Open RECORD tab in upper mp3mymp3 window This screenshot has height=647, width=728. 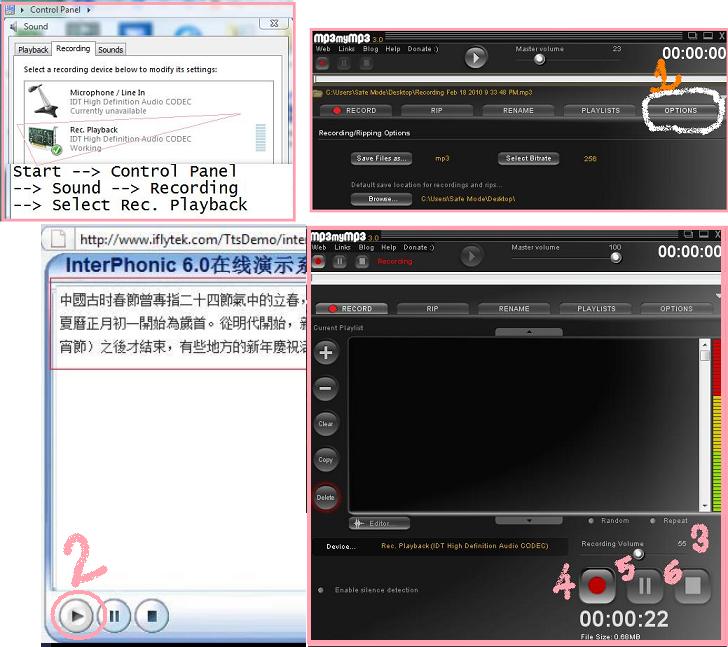[x=356, y=110]
